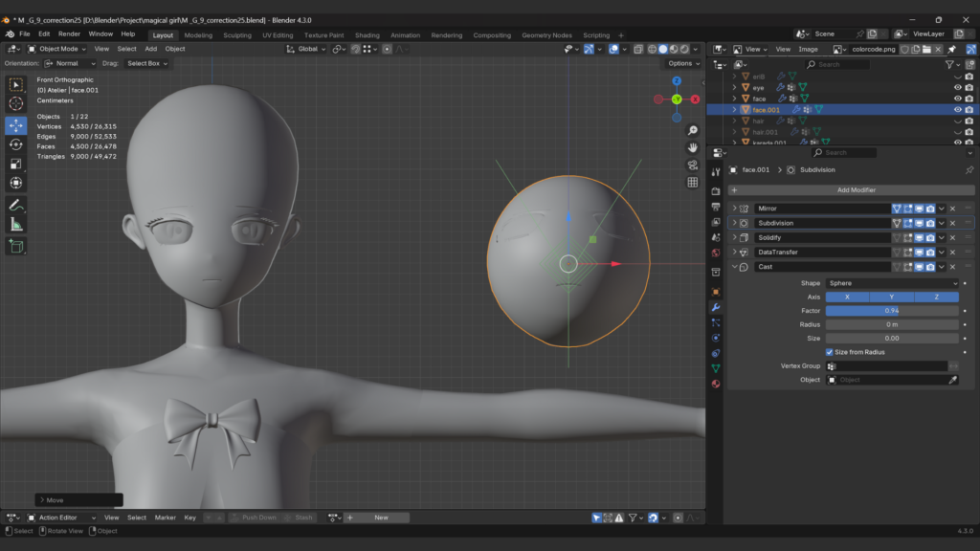Open the Modifiers wrench properties tab
The width and height of the screenshot is (980, 551).
(715, 307)
